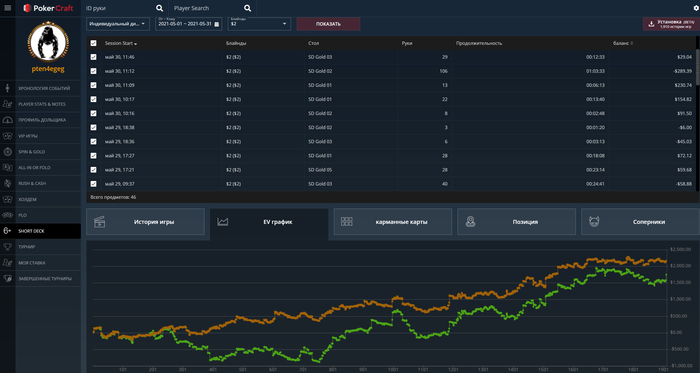Viewport: 700px width, 373px height.
Task: Open Spin & Gold sidebar icon
Action: pyautogui.click(x=7, y=152)
